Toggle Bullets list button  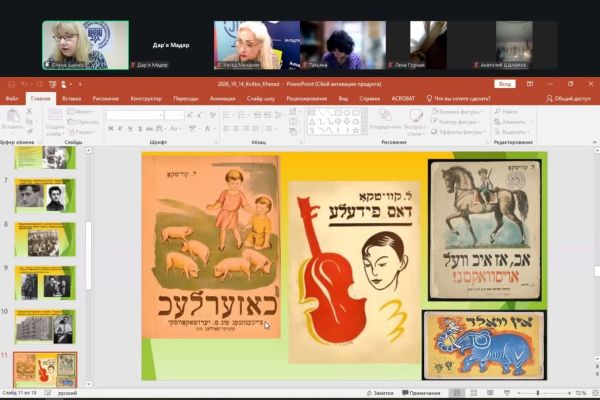tap(227, 115)
